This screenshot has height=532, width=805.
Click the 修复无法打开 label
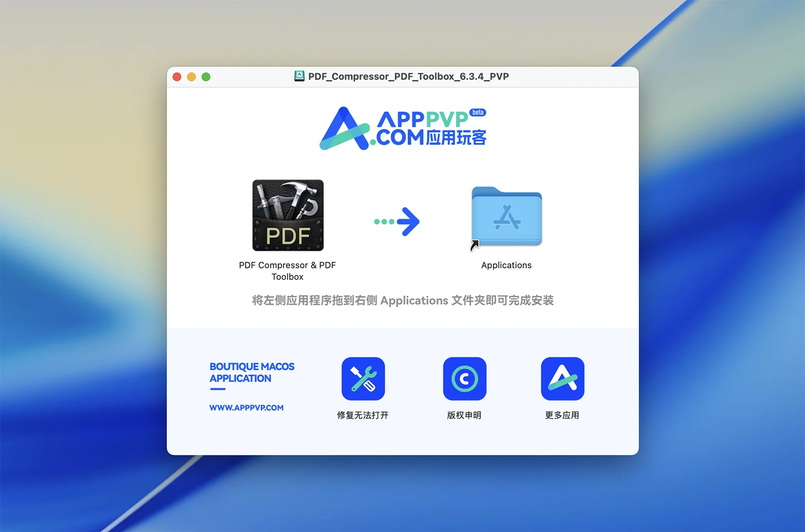(x=363, y=415)
